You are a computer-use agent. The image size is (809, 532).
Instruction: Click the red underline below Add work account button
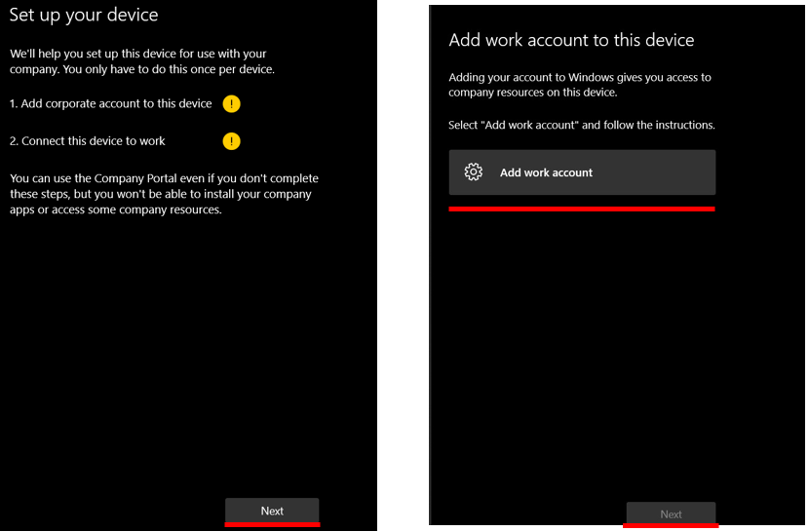pos(582,208)
